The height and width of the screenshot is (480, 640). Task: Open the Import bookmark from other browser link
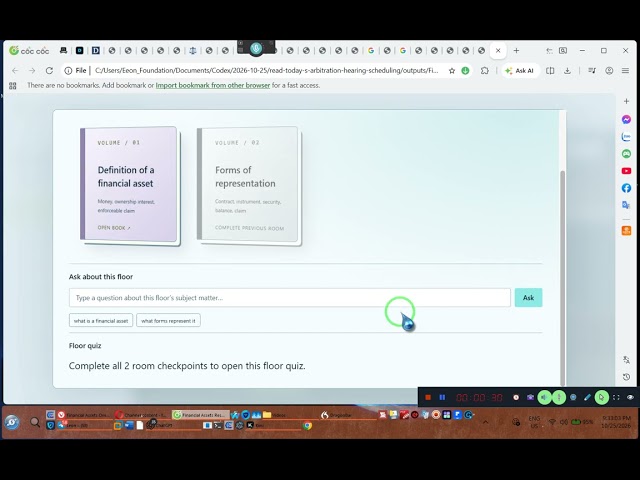[213, 85]
